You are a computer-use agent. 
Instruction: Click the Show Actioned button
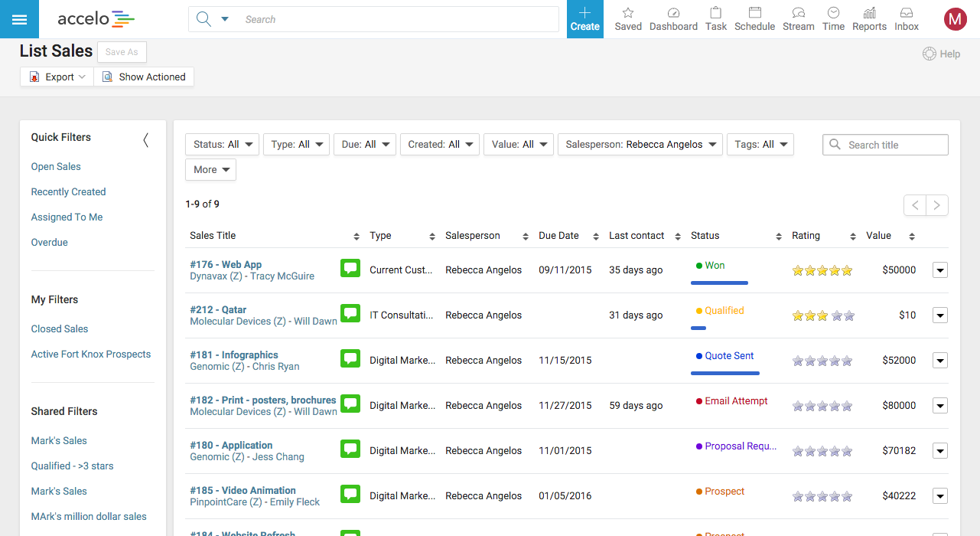(144, 77)
